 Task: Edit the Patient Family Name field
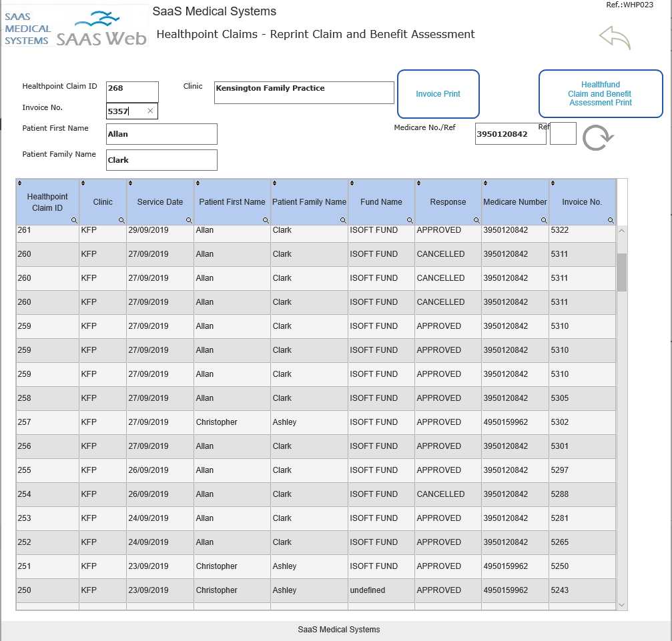click(x=161, y=160)
